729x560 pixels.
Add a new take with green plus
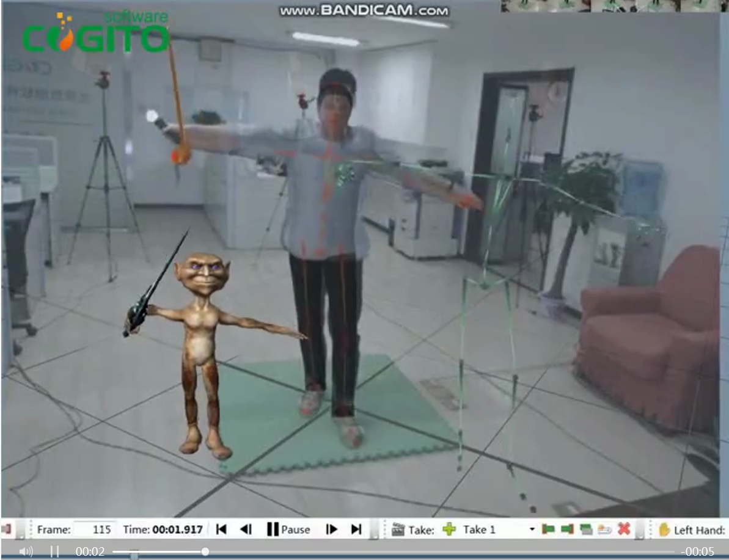click(x=449, y=529)
